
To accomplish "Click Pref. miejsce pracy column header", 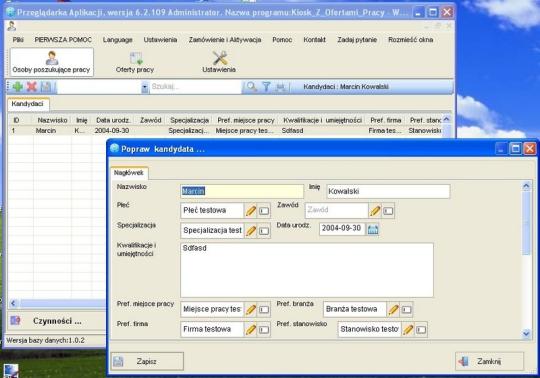I will click(x=246, y=120).
